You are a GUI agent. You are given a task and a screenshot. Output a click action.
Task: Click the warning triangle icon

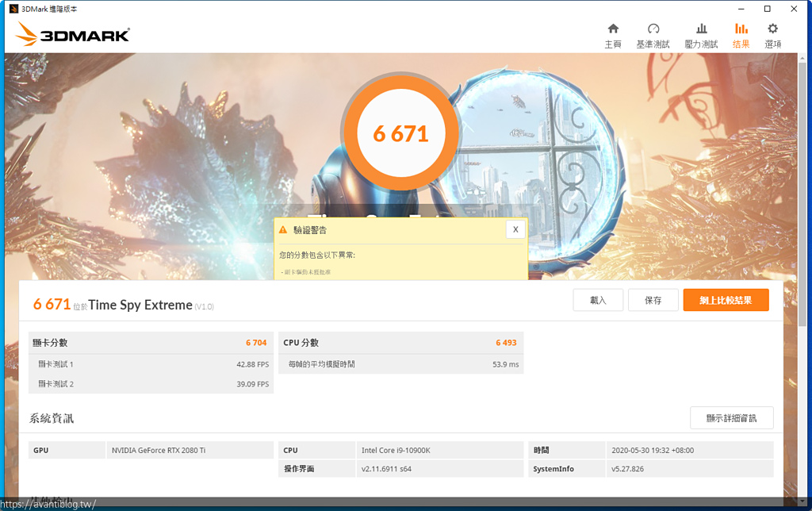pyautogui.click(x=283, y=229)
